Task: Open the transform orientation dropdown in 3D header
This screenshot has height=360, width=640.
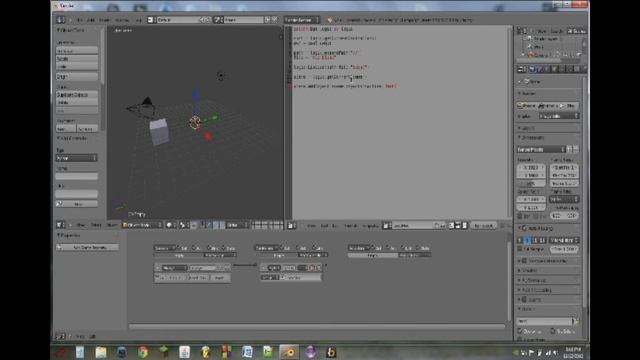Action: pos(237,225)
